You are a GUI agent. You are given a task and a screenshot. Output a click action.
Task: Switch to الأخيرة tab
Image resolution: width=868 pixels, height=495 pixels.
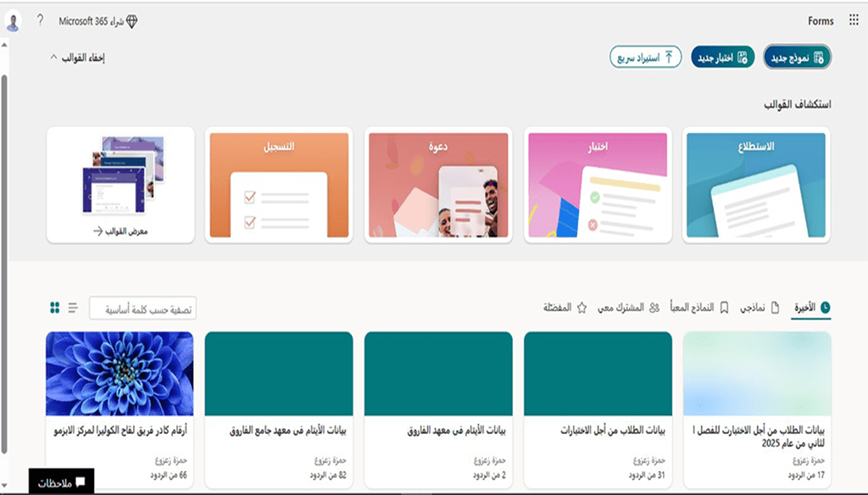[x=812, y=308]
